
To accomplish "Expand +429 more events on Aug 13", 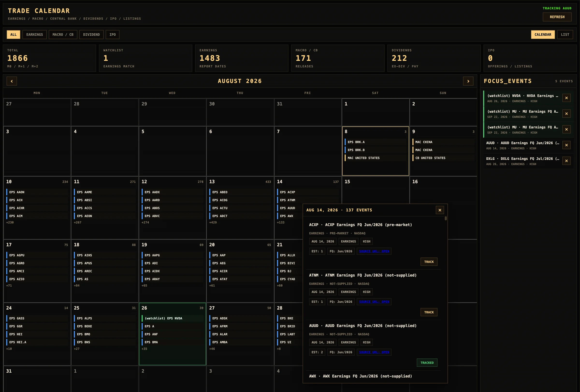I will click(213, 222).
